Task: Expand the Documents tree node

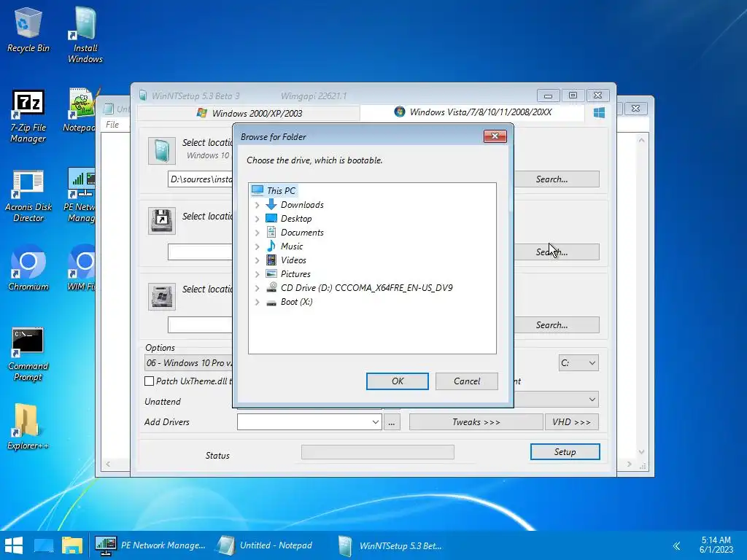Action: point(258,233)
